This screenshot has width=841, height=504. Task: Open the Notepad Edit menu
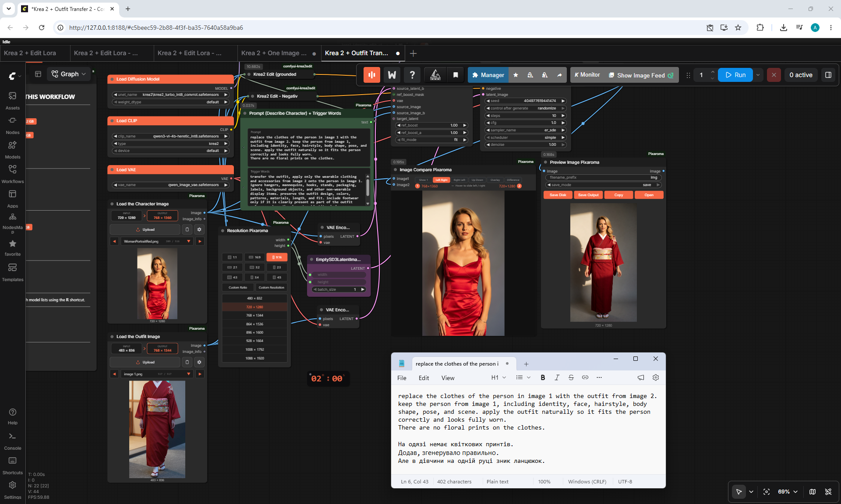click(x=424, y=378)
